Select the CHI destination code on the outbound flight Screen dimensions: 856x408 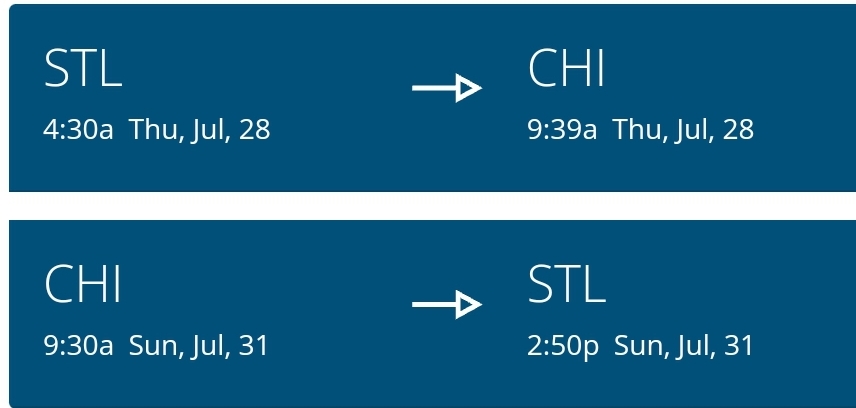(566, 69)
